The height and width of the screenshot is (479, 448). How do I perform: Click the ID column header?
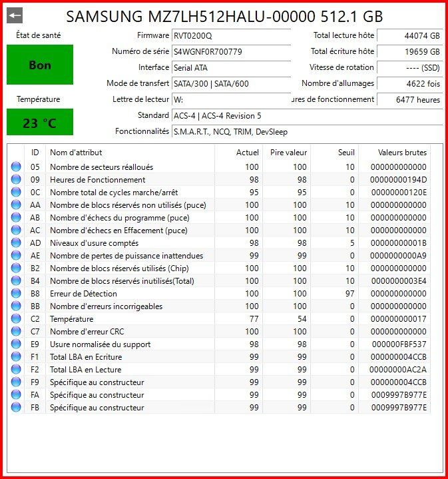pos(35,152)
